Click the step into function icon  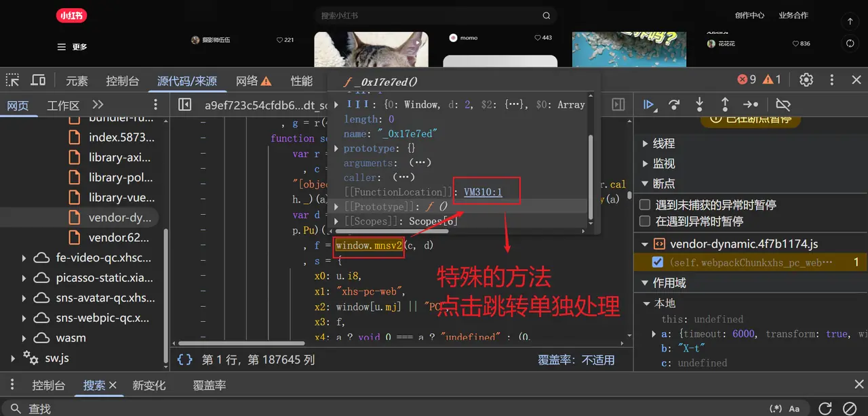699,104
